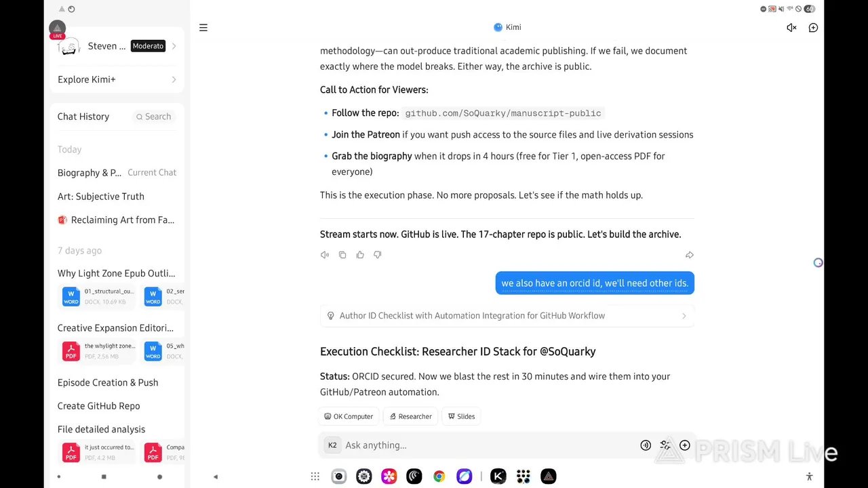This screenshot has height=488, width=868.
Task: Select the Researcher mode
Action: point(410,417)
